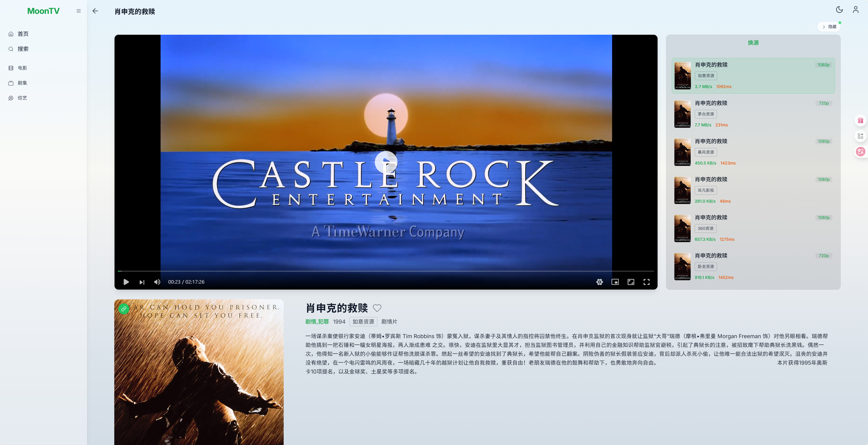
Task: Hide the source panel with 隐藏 button
Action: 829,27
